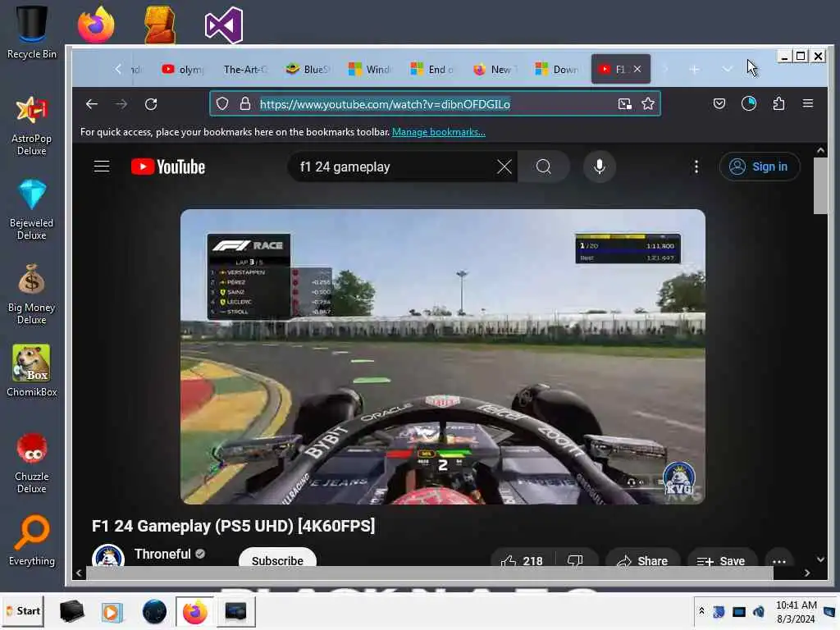840x630 pixels.
Task: Open Big Money Deluxe desktop icon
Action: click(32, 294)
